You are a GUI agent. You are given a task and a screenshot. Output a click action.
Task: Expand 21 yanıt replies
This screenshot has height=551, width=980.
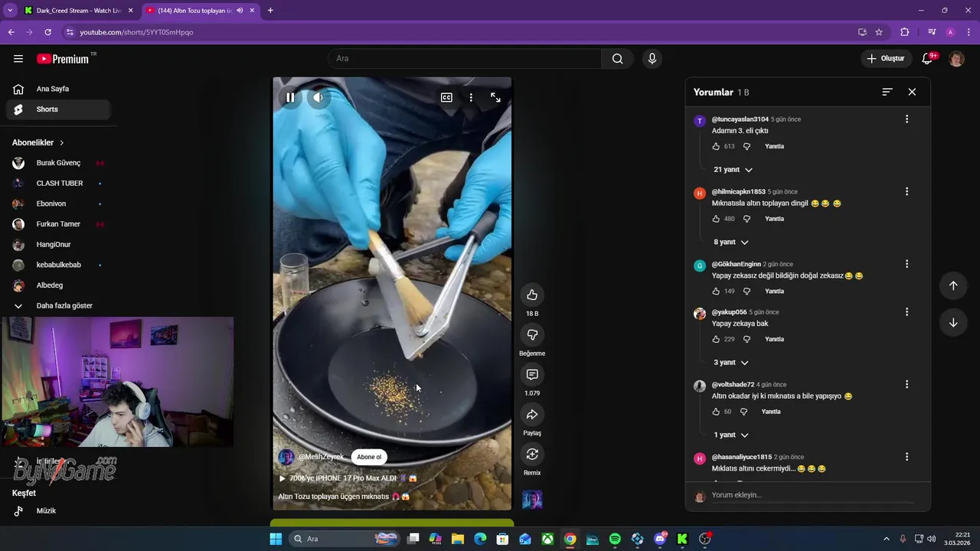[x=733, y=170]
